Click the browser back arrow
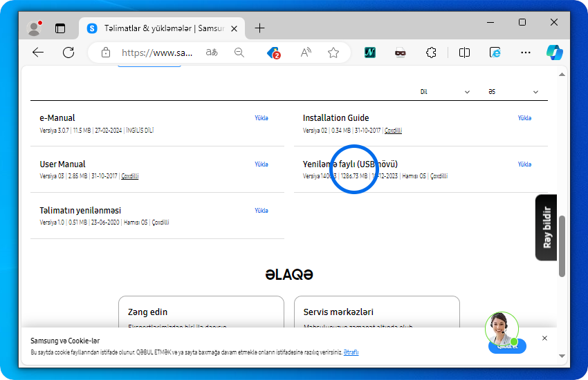Image resolution: width=588 pixels, height=380 pixels. (x=38, y=53)
